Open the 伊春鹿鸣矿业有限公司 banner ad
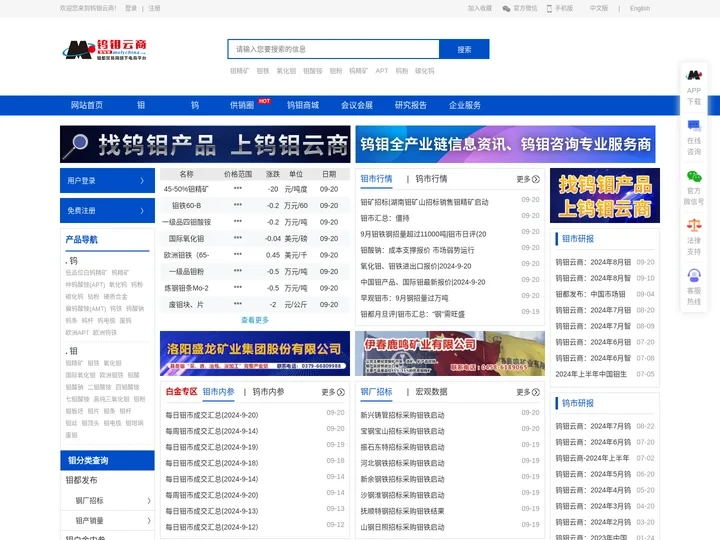720x540 pixels. click(450, 353)
